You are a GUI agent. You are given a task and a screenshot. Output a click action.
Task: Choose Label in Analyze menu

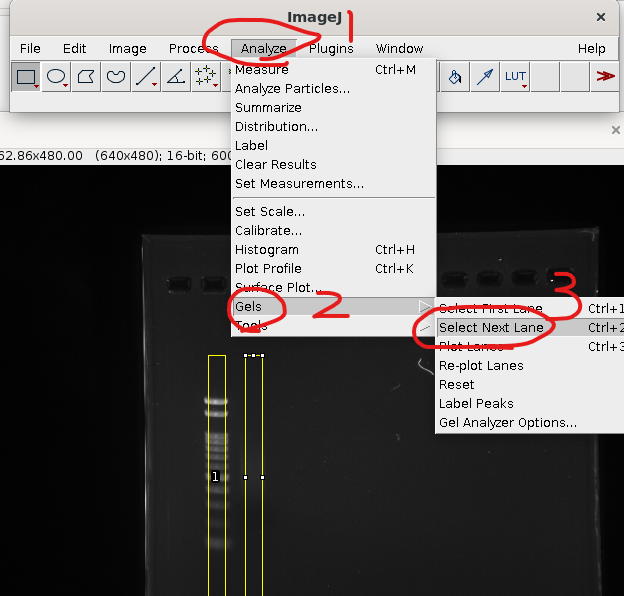[x=333, y=146]
